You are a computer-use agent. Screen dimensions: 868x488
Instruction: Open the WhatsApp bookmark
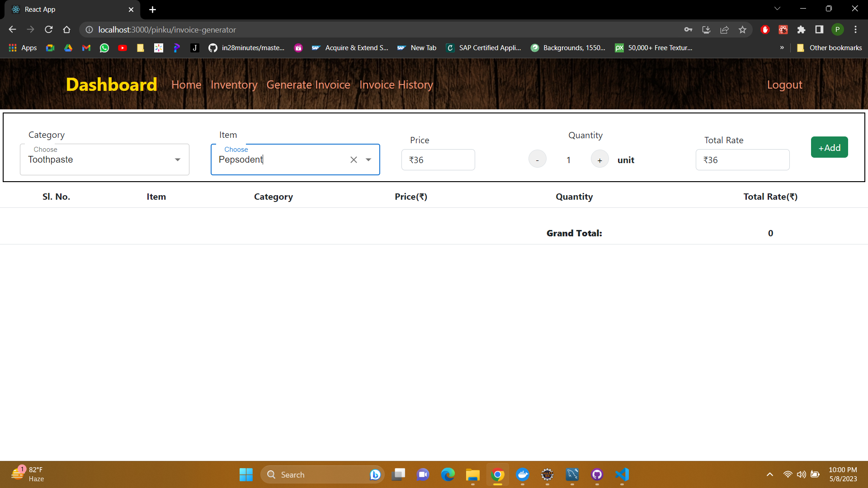coord(104,47)
